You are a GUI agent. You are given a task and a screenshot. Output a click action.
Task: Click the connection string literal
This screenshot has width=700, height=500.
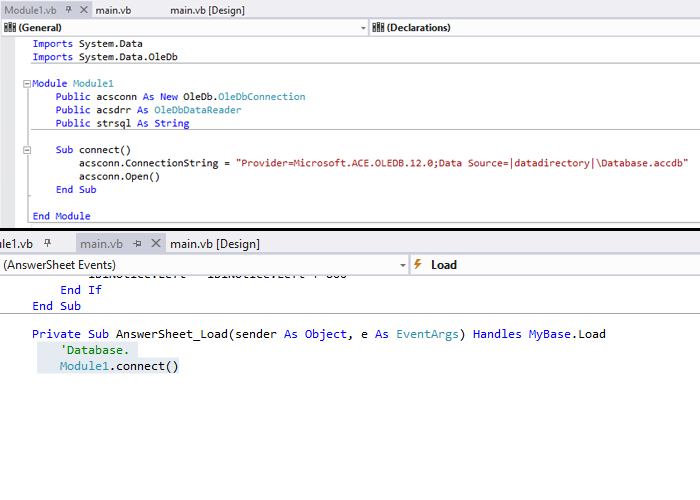462,163
